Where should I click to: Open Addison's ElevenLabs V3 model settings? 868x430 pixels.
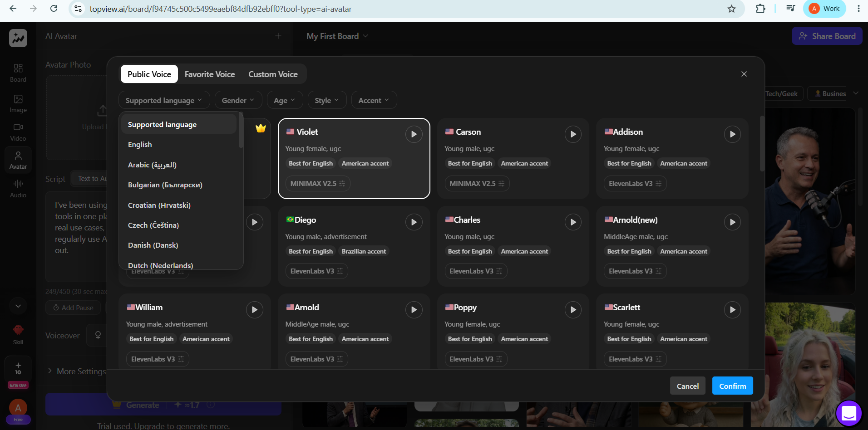[635, 184]
